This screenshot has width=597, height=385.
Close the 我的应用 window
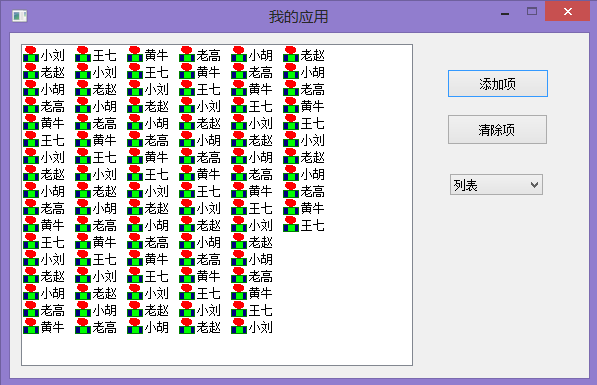point(567,11)
